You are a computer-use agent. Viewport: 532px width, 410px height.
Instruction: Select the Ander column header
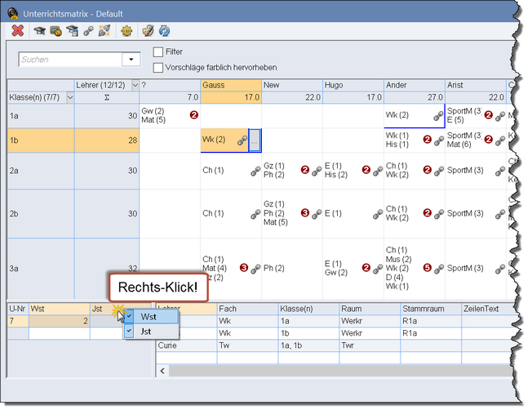point(415,85)
